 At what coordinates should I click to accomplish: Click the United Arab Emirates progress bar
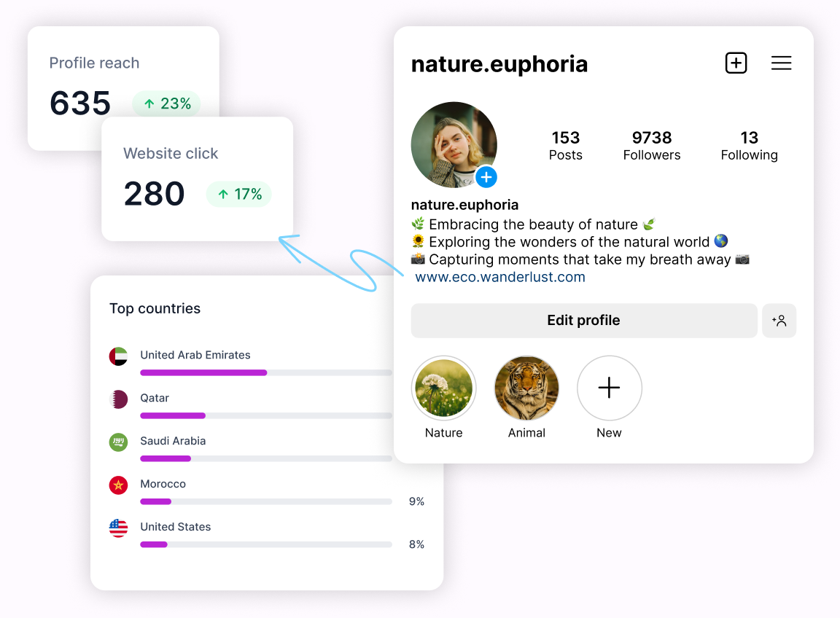[265, 373]
